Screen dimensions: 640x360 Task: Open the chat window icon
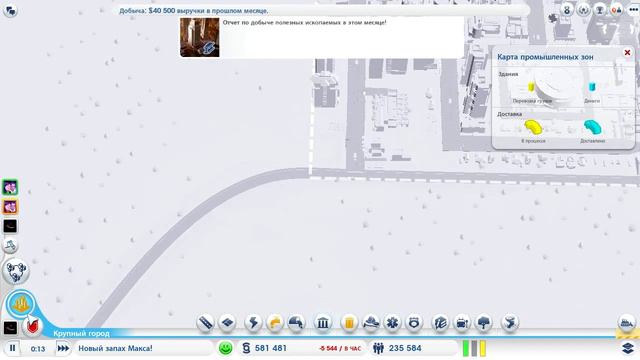tap(10, 10)
